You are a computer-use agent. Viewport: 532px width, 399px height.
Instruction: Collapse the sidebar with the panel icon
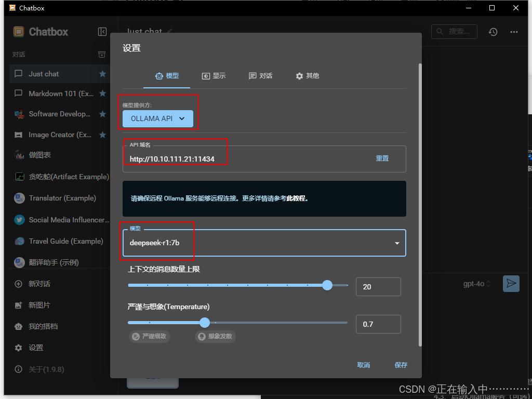click(x=102, y=32)
